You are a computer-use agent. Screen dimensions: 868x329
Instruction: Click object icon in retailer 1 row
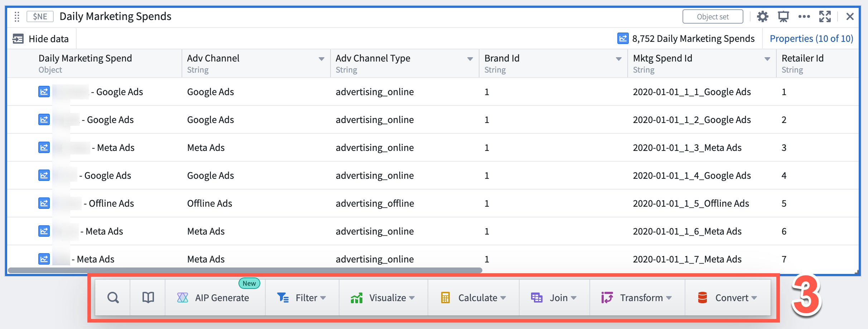tap(44, 92)
